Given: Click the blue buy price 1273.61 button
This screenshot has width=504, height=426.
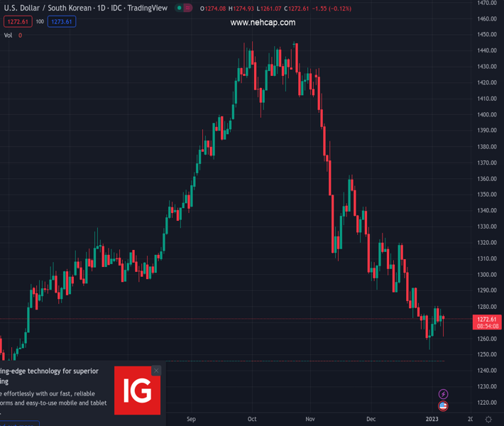Looking at the screenshot, I should [x=62, y=22].
